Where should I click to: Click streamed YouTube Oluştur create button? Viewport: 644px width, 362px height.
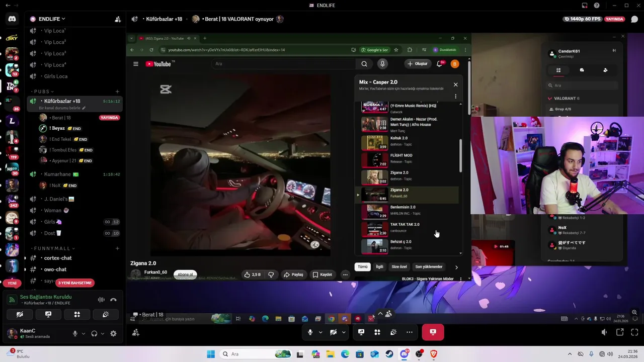[418, 64]
